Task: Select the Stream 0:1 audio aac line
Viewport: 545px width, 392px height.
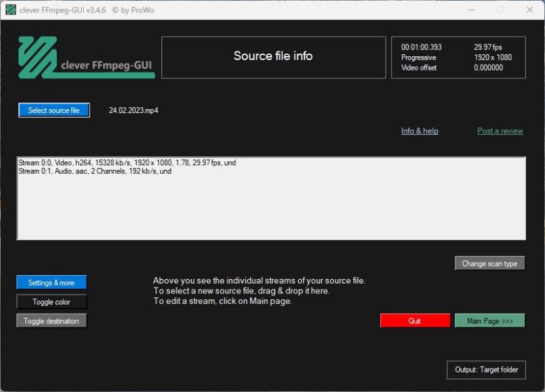Action: click(x=95, y=171)
